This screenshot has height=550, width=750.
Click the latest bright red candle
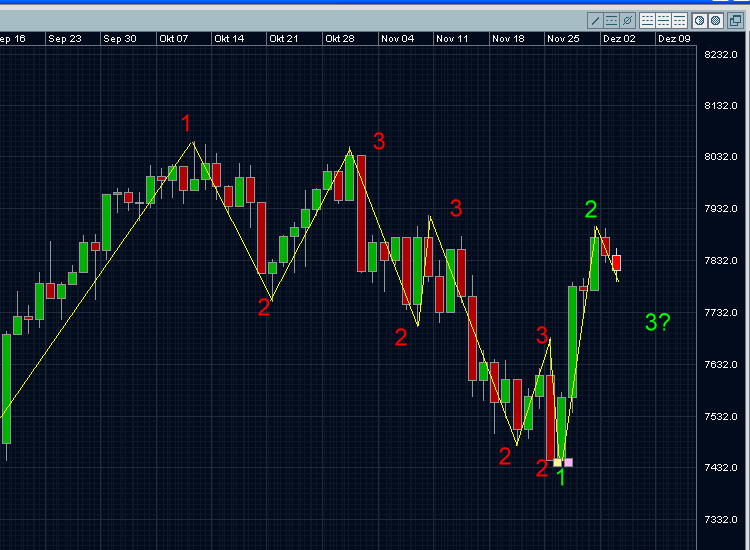coord(617,263)
